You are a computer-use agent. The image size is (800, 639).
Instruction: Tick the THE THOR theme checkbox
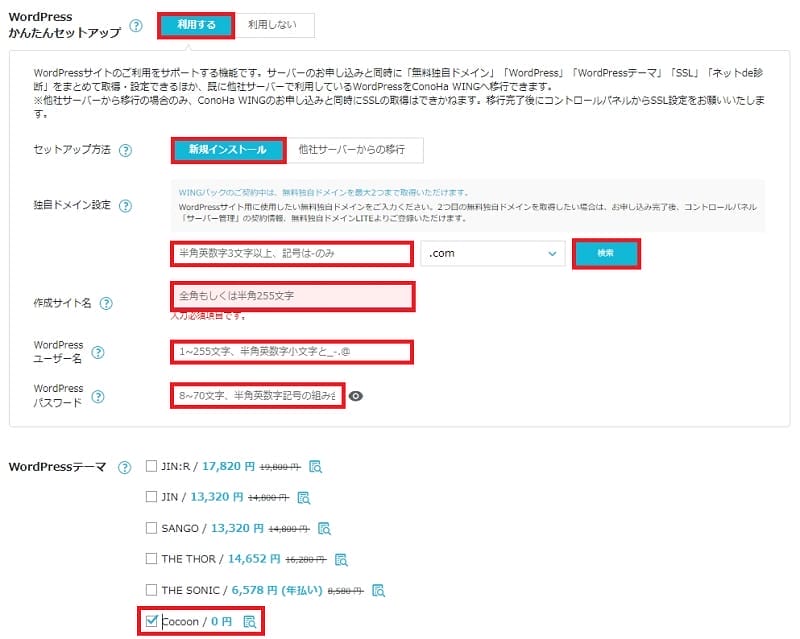pos(151,559)
